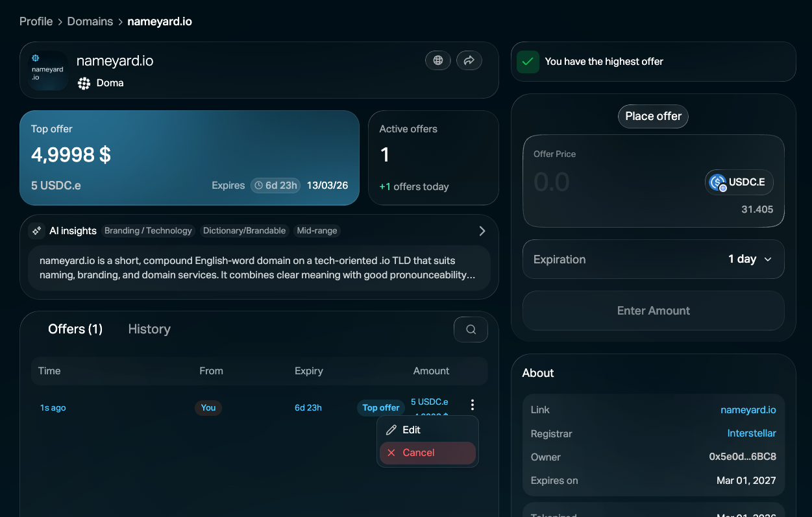Switch to the History tab

[149, 329]
